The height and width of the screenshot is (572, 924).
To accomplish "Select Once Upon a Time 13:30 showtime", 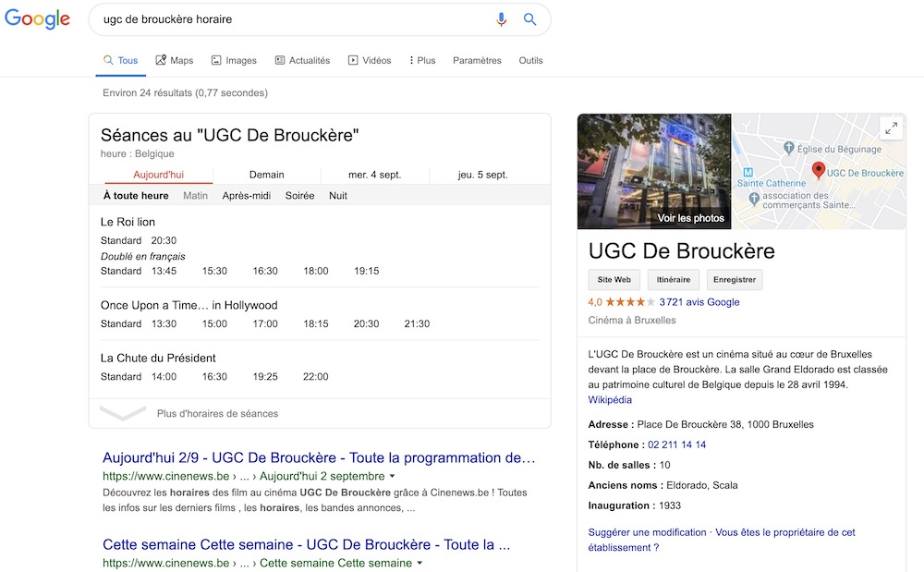I will [164, 324].
